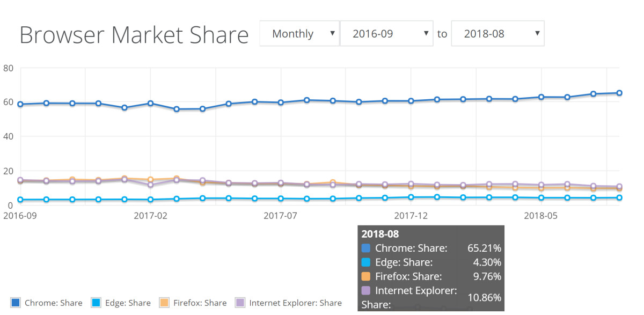644x315 pixels.
Task: Click the Edge swatch in the tooltip
Action: (365, 262)
